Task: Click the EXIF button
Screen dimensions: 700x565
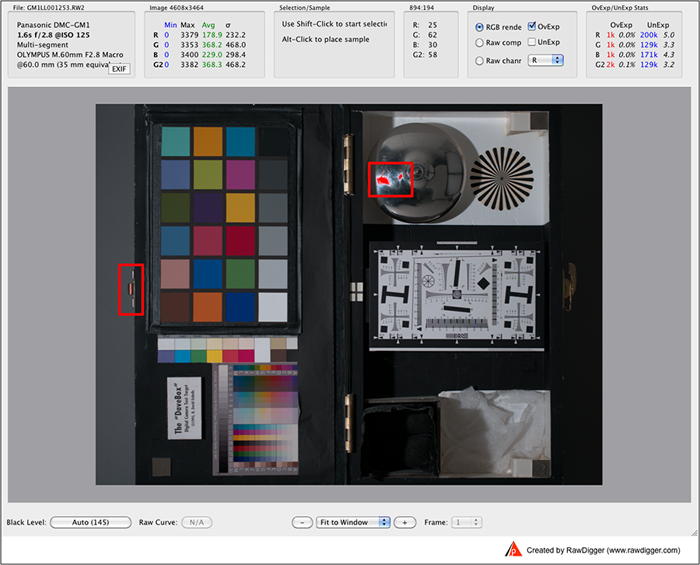Action: (119, 69)
